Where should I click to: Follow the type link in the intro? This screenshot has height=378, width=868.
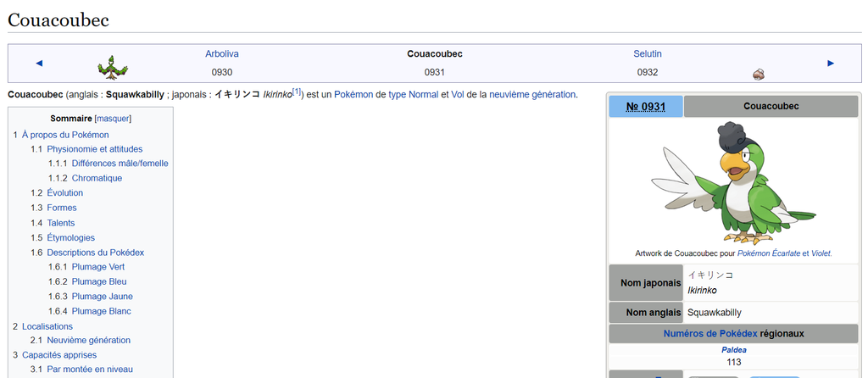(x=397, y=95)
